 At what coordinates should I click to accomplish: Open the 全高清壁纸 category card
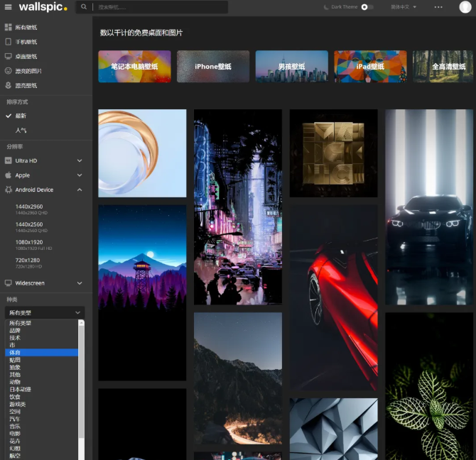(443, 67)
